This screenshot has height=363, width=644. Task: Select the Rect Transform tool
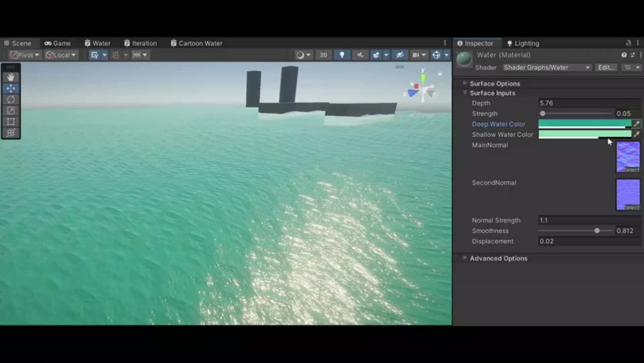pos(11,122)
